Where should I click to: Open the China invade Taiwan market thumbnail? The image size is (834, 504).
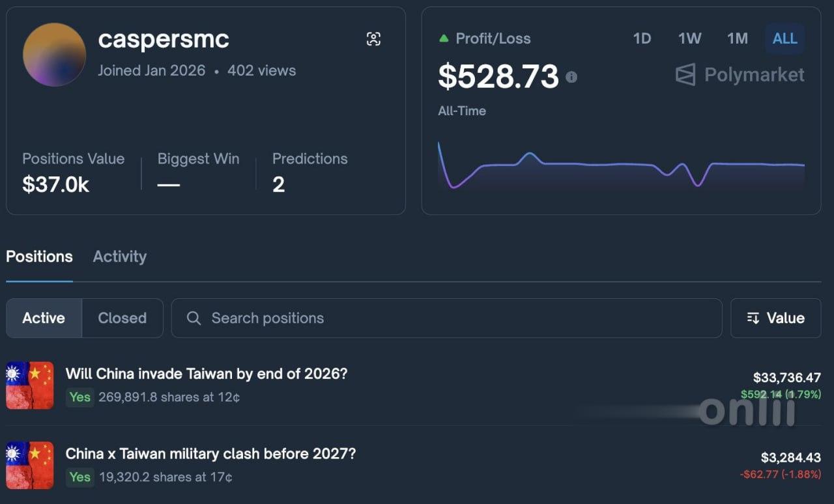tap(30, 385)
